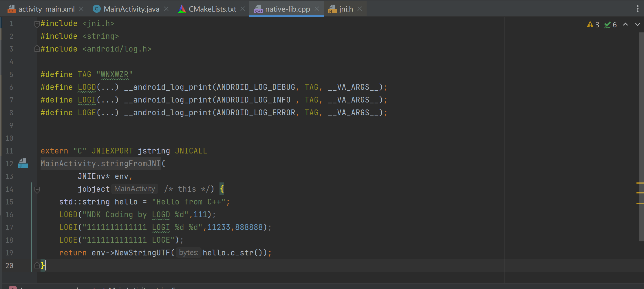
Task: Click the JNIEXPORT keyword
Action: click(112, 151)
